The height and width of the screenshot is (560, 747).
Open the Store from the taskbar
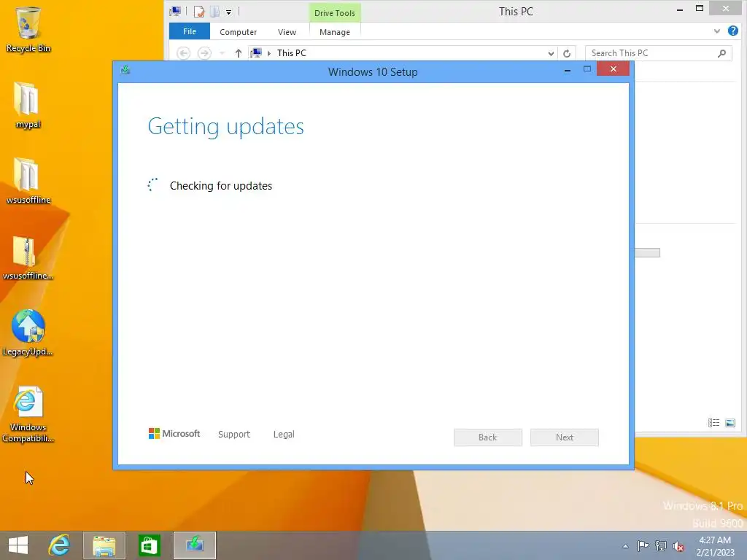tap(149, 545)
